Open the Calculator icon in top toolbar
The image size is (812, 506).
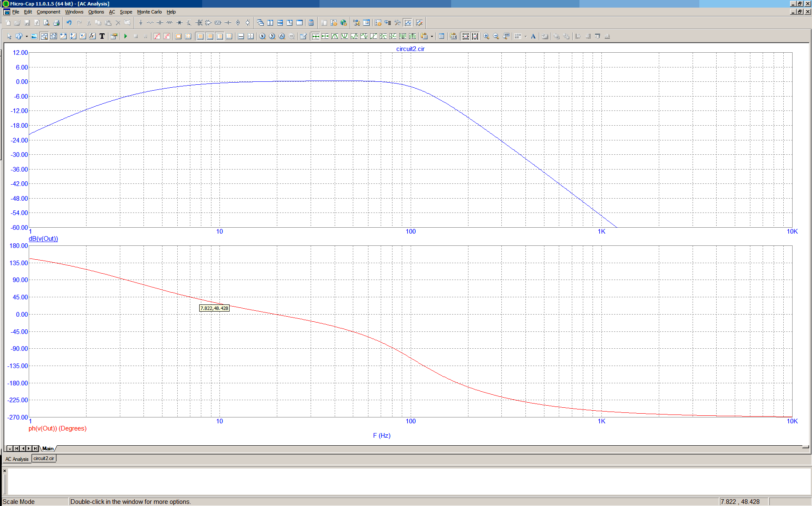(x=311, y=23)
